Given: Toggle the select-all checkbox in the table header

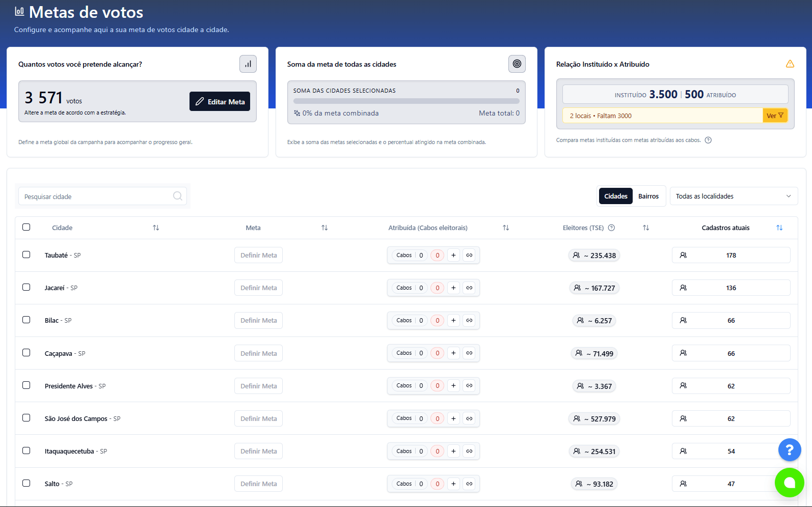Looking at the screenshot, I should (26, 227).
